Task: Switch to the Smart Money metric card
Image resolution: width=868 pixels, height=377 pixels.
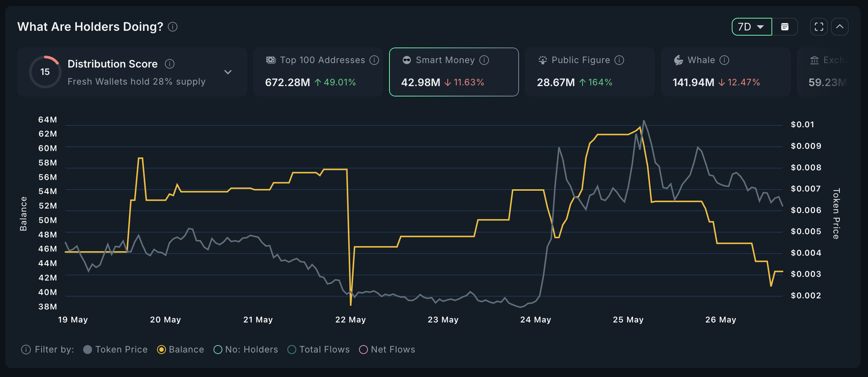Action: (x=453, y=72)
